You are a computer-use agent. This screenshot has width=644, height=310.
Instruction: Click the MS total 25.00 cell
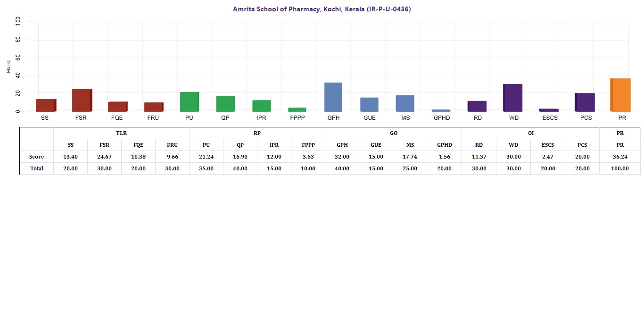tap(410, 168)
